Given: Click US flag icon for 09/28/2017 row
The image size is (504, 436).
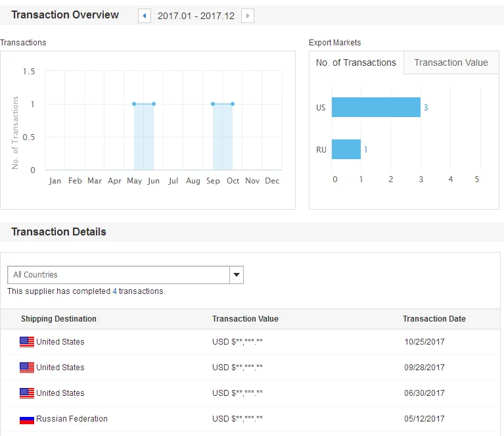Looking at the screenshot, I should click(x=27, y=368).
